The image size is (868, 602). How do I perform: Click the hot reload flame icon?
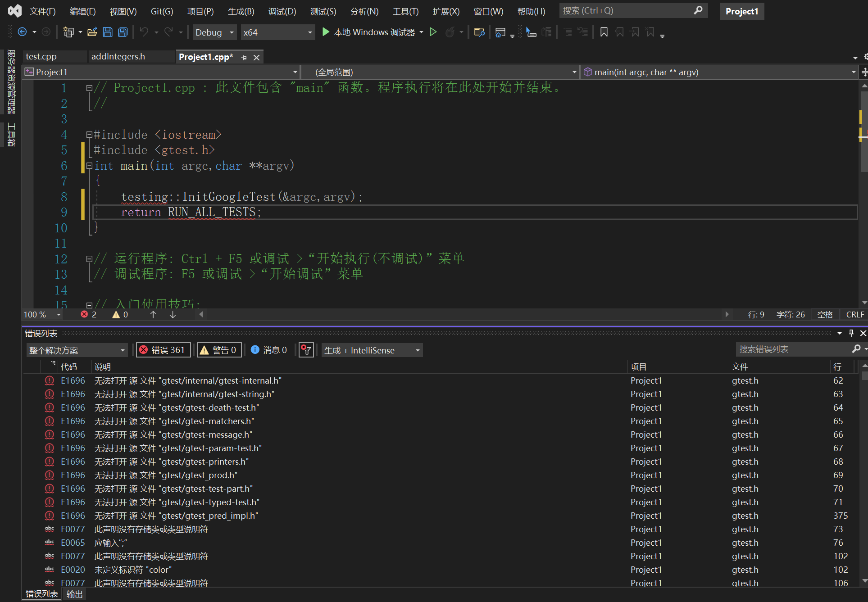point(450,32)
